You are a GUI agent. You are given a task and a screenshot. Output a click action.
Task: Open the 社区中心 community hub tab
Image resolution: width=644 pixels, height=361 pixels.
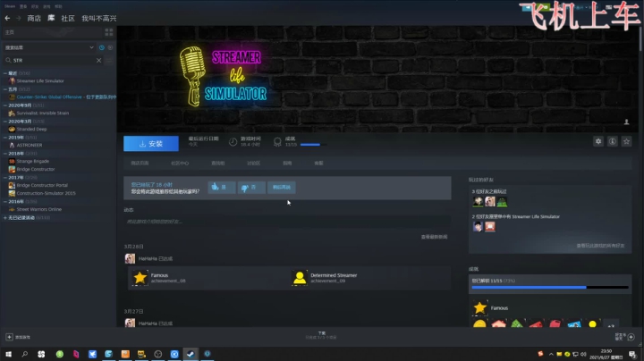click(180, 164)
